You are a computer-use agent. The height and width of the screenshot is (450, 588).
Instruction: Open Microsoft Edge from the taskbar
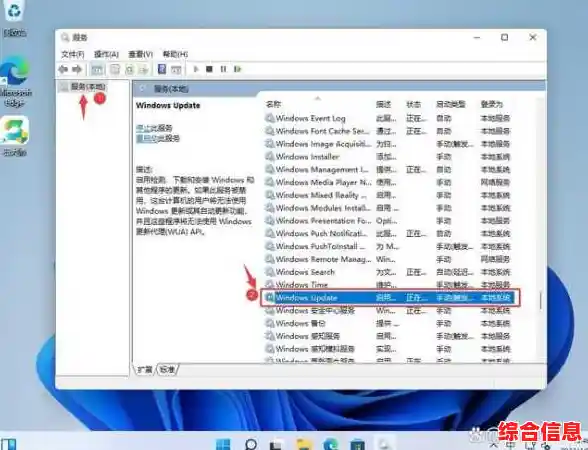pyautogui.click(x=331, y=444)
